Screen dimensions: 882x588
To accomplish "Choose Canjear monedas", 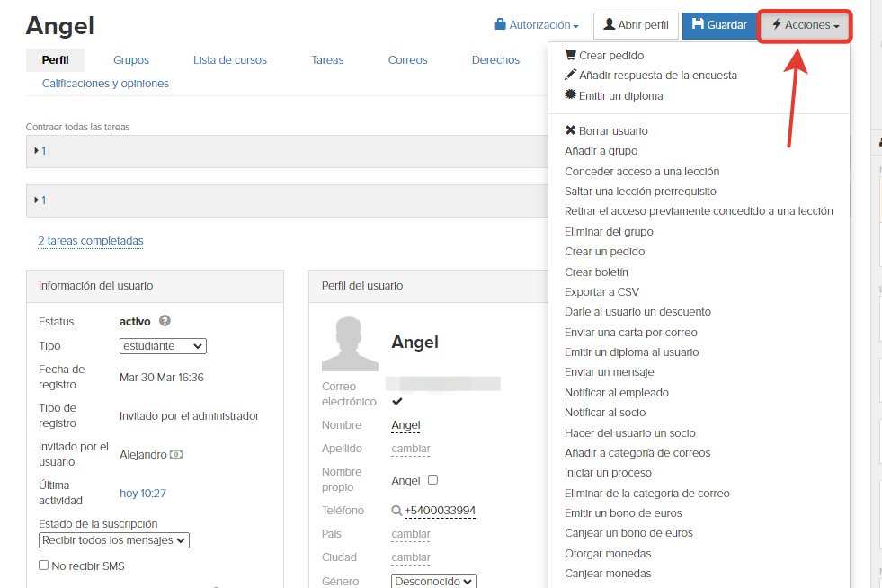I will 608,574.
